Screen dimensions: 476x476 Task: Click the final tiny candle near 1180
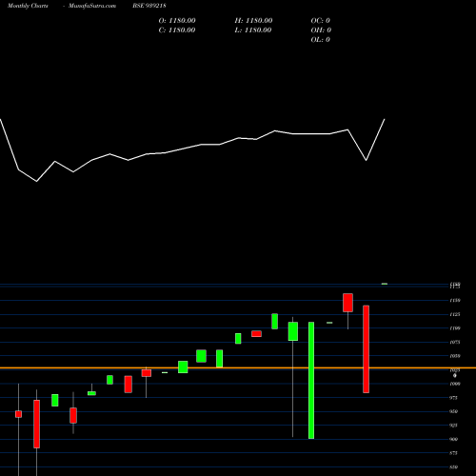click(x=385, y=284)
